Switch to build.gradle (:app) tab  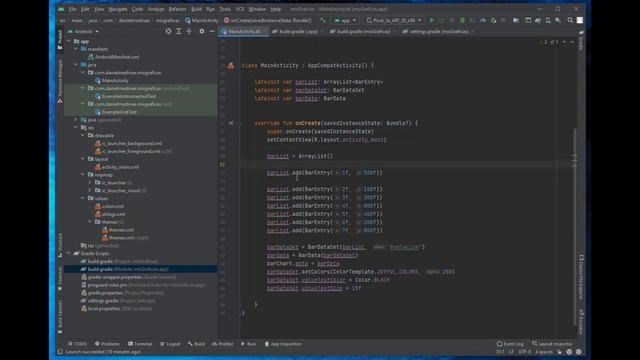point(297,31)
